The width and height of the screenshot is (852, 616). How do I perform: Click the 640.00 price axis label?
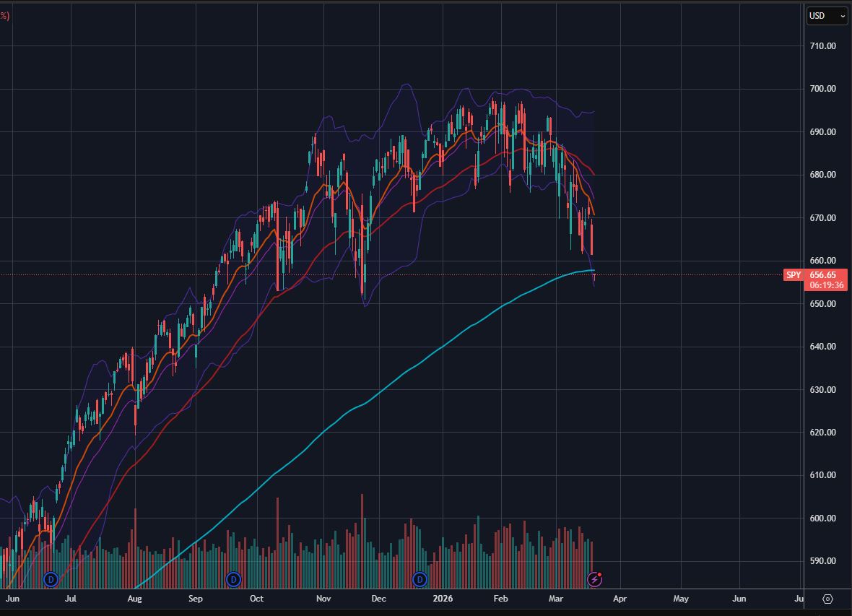[x=822, y=347]
